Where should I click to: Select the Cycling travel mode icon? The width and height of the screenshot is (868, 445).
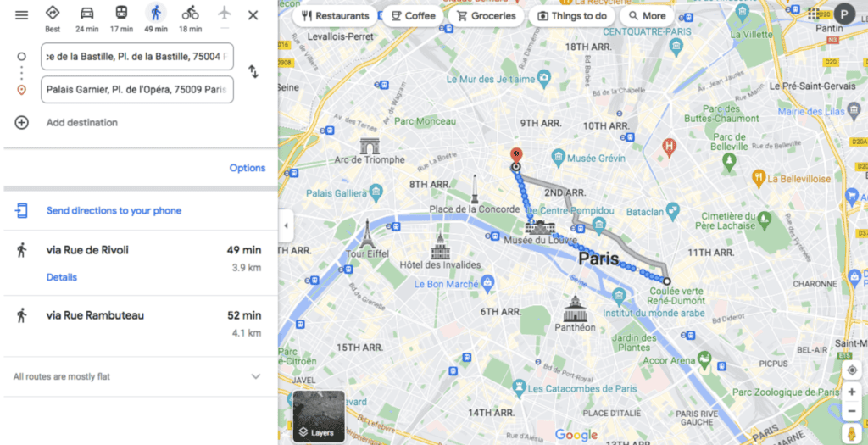(x=190, y=13)
